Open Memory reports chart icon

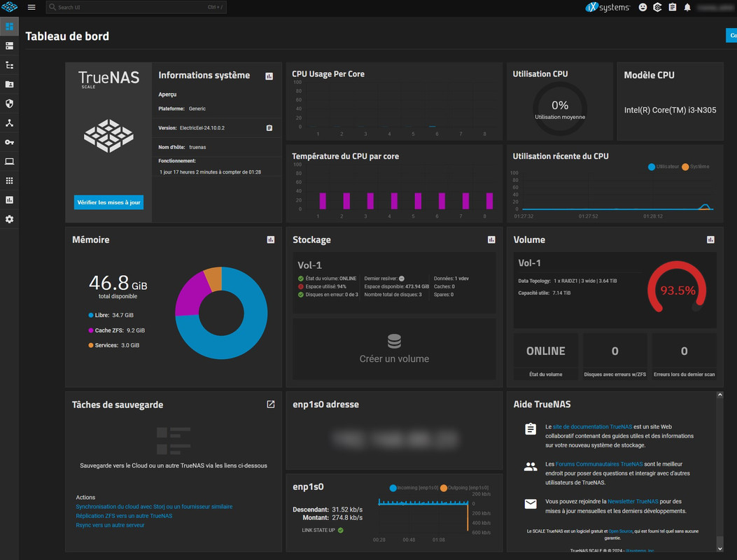coord(271,240)
